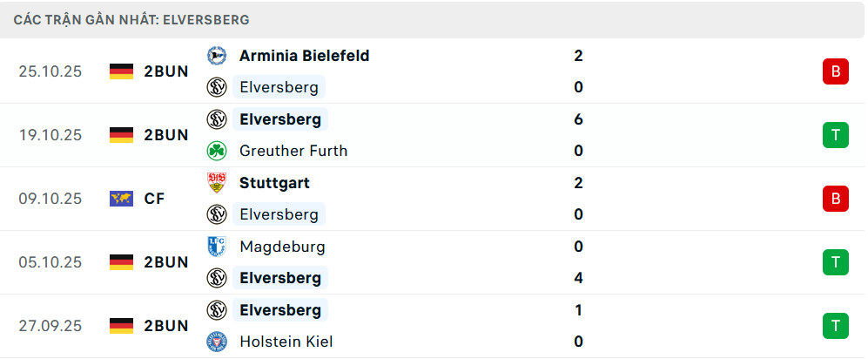This screenshot has height=359, width=868.
Task: Click the green T badge for Magdeburg match
Action: point(835,262)
